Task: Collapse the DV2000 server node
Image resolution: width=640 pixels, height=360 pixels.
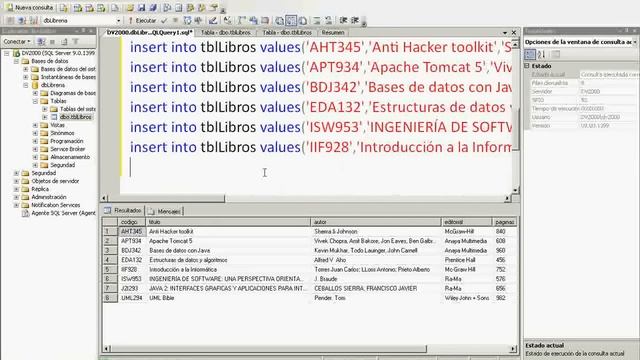Action: pos(7,53)
